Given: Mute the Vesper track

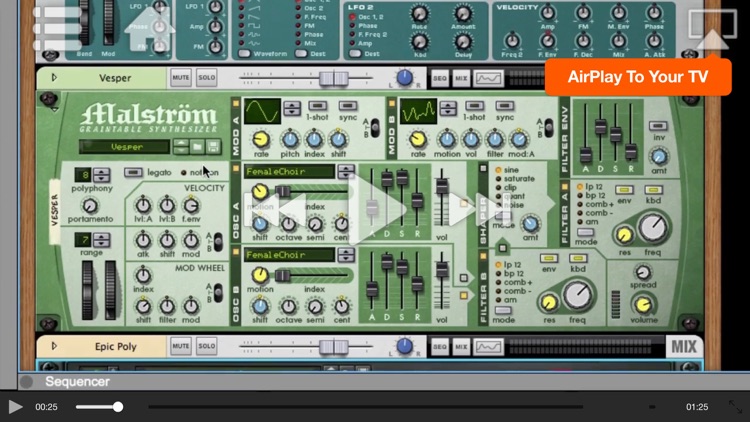Looking at the screenshot, I should coord(180,78).
